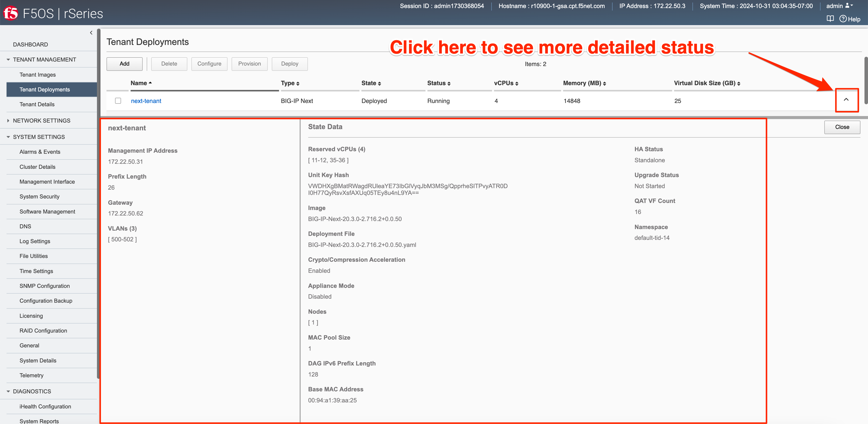Click the Add tenant button
Viewport: 868px width, 424px height.
[x=124, y=64]
